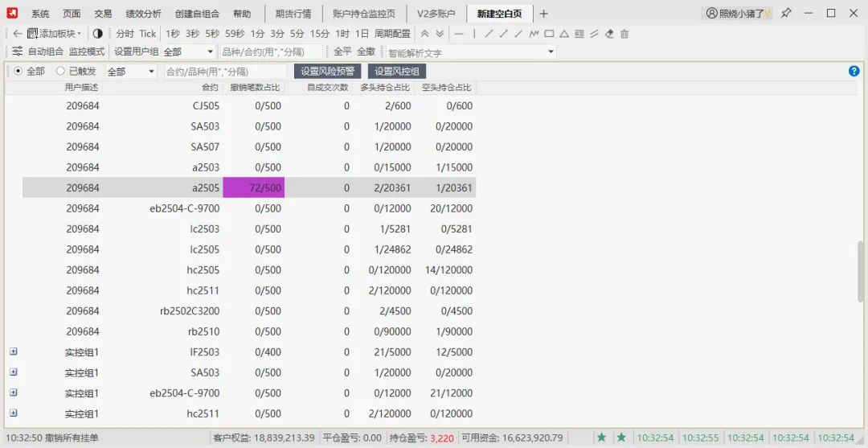Click the back arrow icon in toolbar
The width and height of the screenshot is (868, 448).
pyautogui.click(x=17, y=34)
